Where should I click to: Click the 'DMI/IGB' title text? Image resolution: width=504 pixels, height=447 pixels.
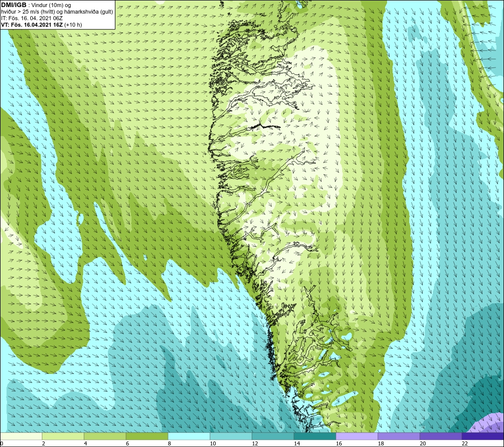[x=14, y=5]
